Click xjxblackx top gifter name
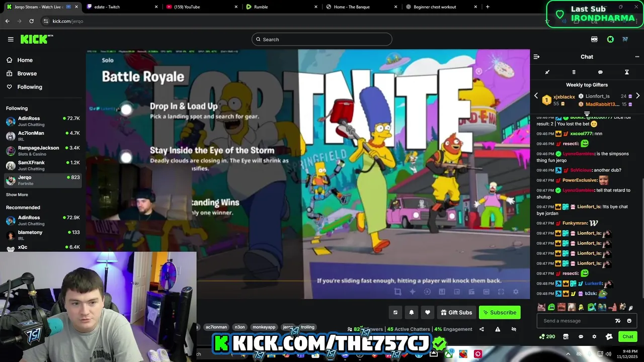Image resolution: width=644 pixels, height=362 pixels. coord(564,97)
